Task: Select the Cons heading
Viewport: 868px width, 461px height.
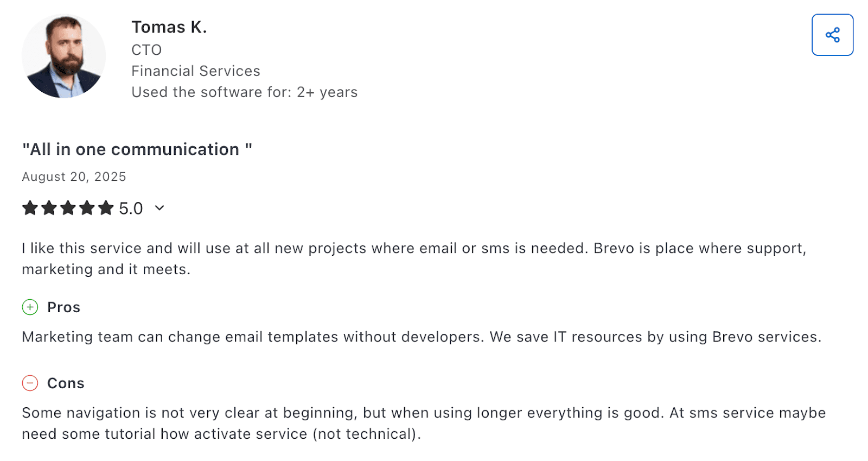Action: coord(66,383)
